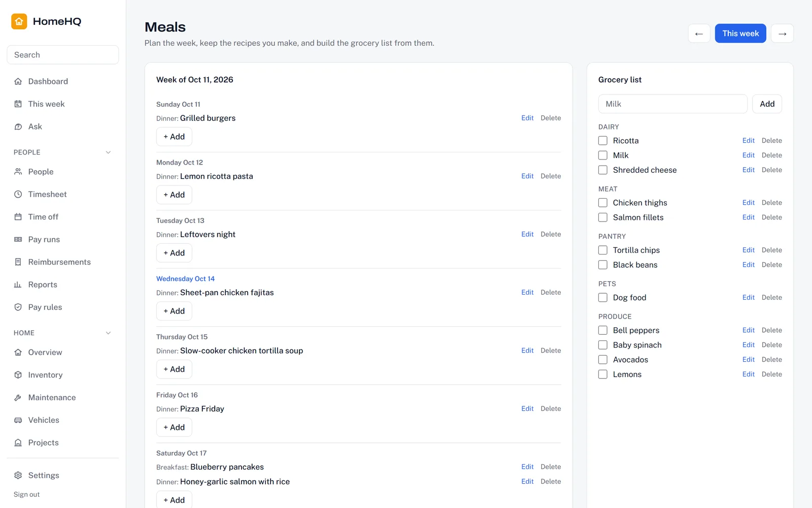Click the Pay runs cash icon
The width and height of the screenshot is (812, 508).
[18, 239]
